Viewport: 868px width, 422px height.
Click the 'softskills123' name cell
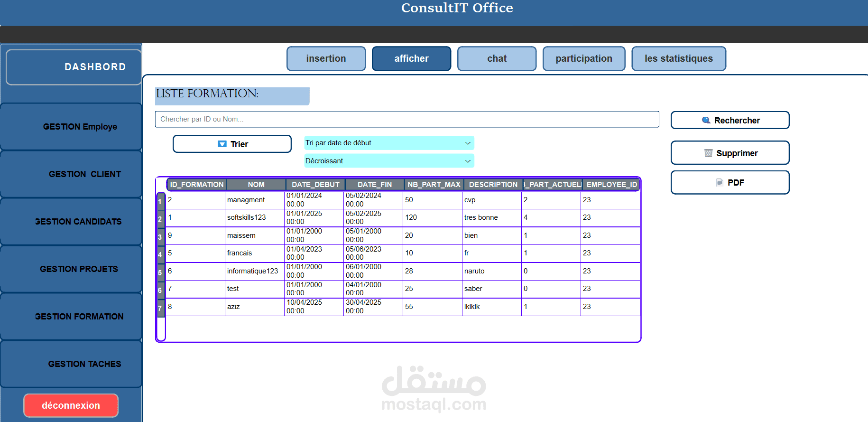coord(255,217)
